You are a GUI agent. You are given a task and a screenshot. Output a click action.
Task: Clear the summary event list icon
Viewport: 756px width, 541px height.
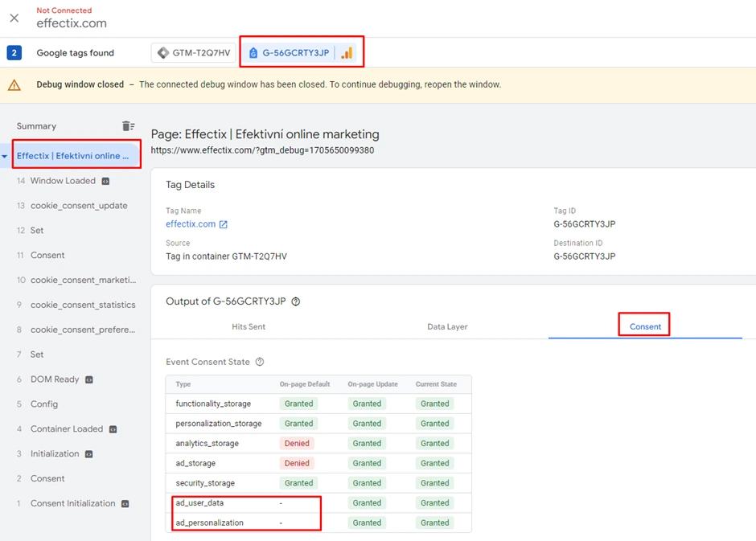click(128, 126)
